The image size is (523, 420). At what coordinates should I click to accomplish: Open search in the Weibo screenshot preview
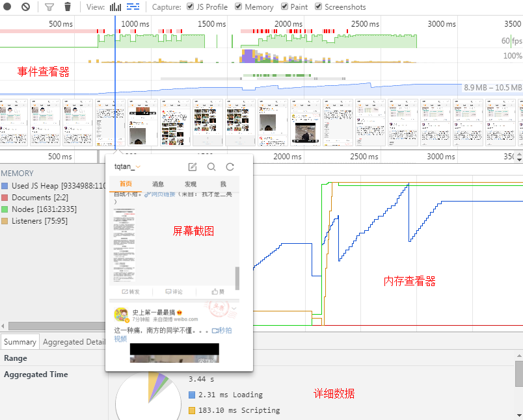click(x=211, y=166)
